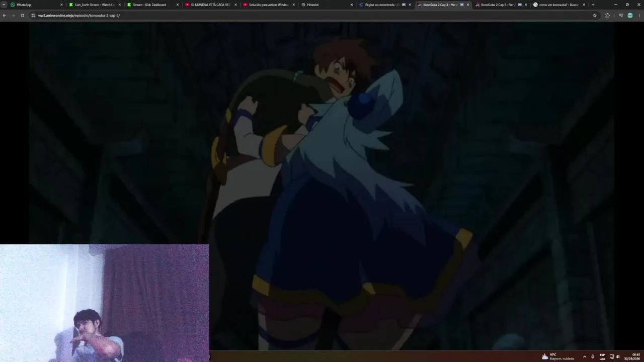Viewport: 644px width, 362px height.
Task: Show hidden system tray icons
Action: tap(584, 356)
